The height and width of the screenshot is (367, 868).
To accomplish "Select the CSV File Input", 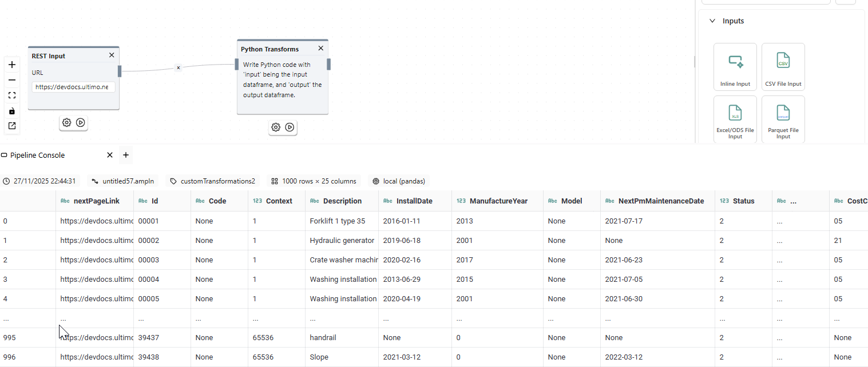I will 783,66.
